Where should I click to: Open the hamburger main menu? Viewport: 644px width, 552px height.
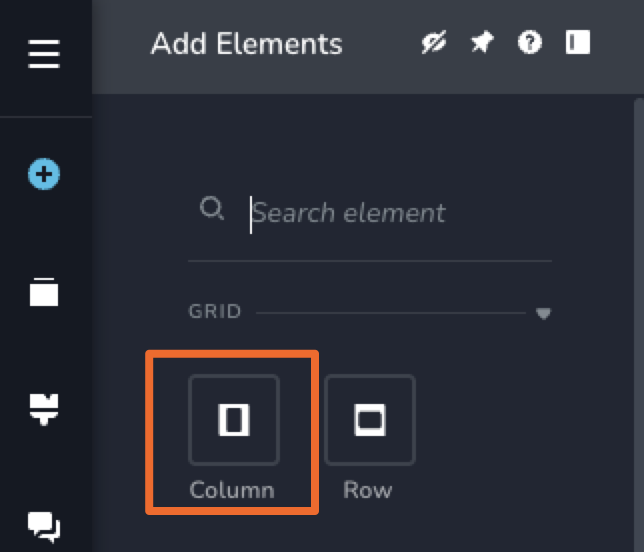44,54
